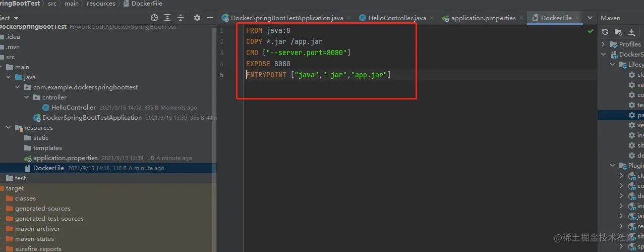Select the static folder

tap(41, 138)
